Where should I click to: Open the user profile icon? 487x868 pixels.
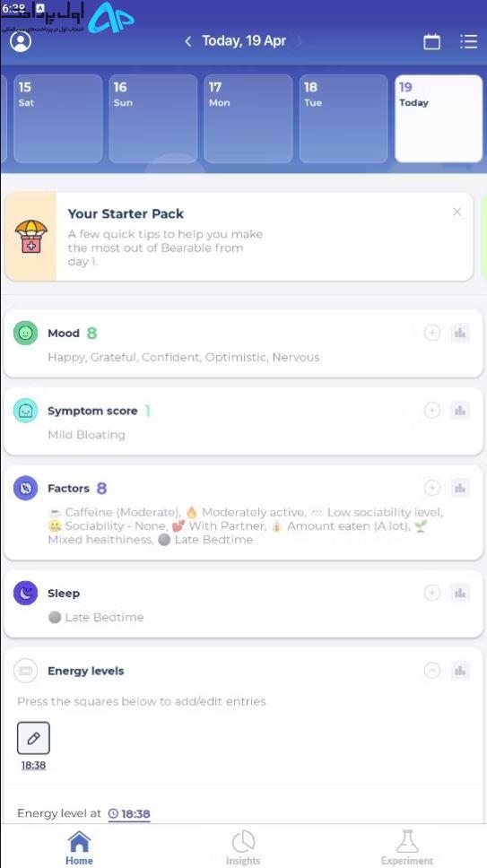click(x=21, y=41)
